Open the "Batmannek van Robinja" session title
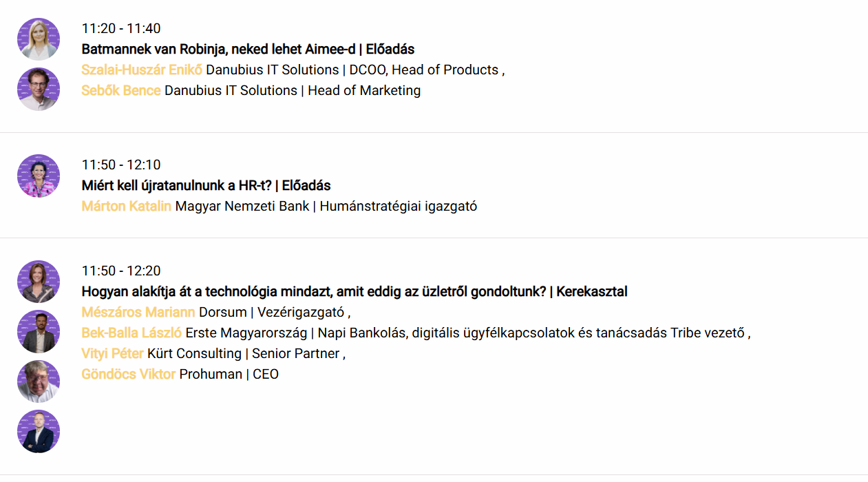The image size is (868, 482). [x=248, y=50]
